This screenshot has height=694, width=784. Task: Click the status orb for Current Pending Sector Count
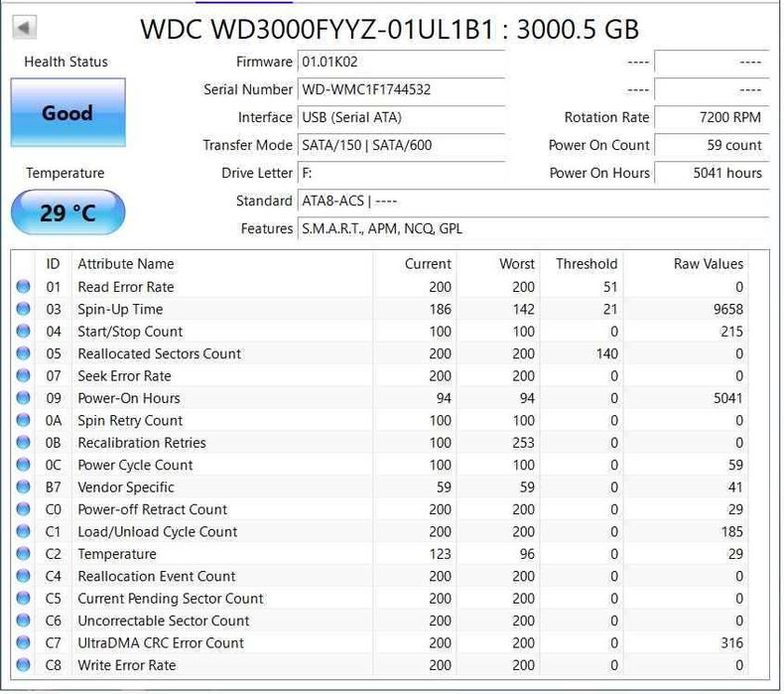(x=23, y=599)
